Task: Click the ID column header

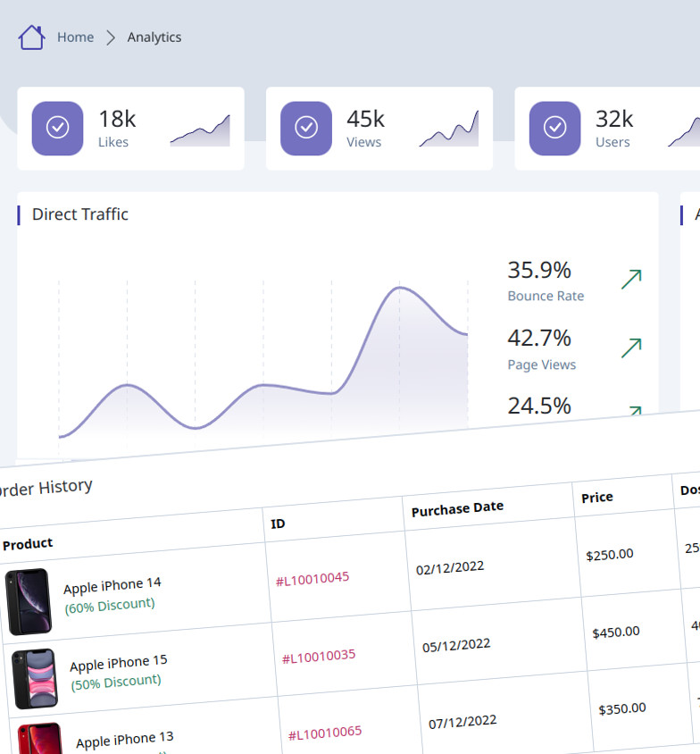Action: coord(278,524)
